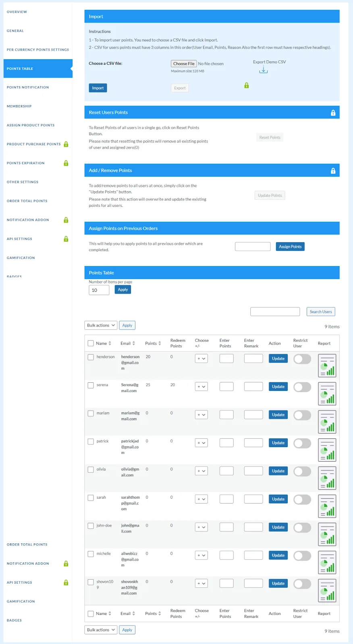Open the report icon for sarah
This screenshot has height=644, width=353.
coord(327,506)
